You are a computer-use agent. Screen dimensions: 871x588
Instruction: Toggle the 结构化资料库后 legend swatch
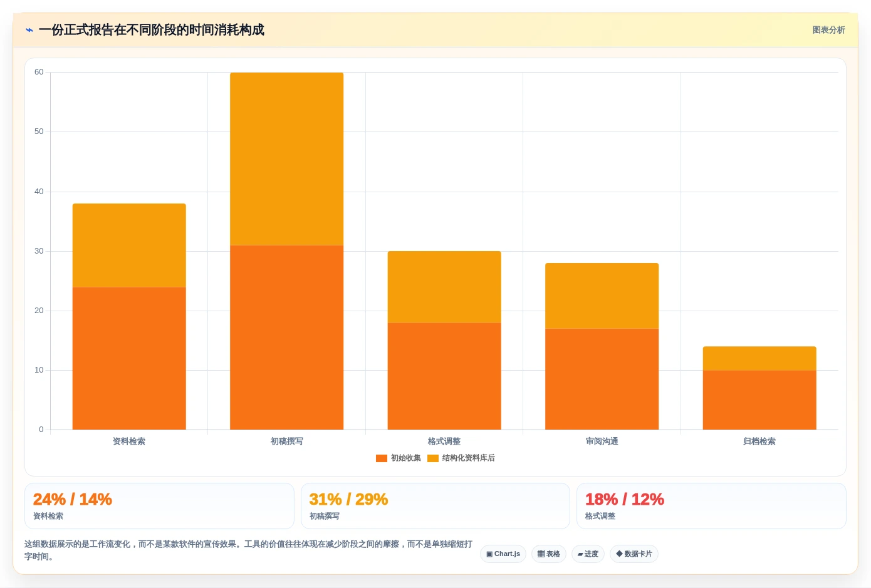(432, 458)
